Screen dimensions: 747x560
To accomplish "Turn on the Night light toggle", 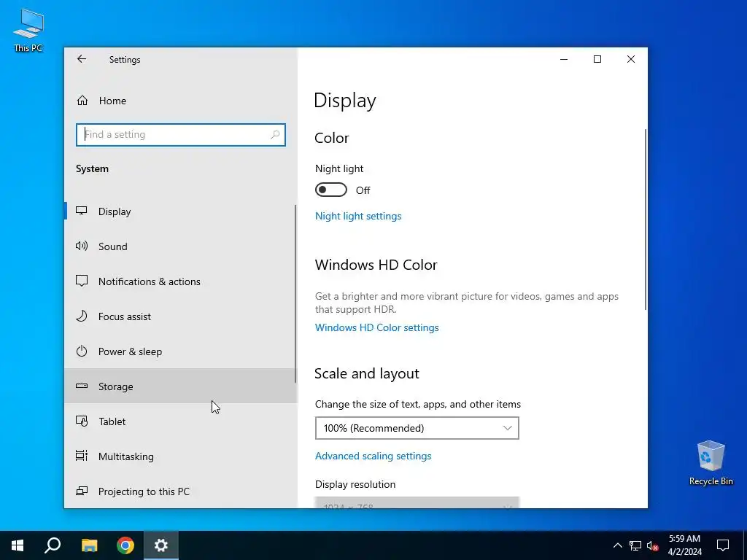I will click(x=330, y=190).
